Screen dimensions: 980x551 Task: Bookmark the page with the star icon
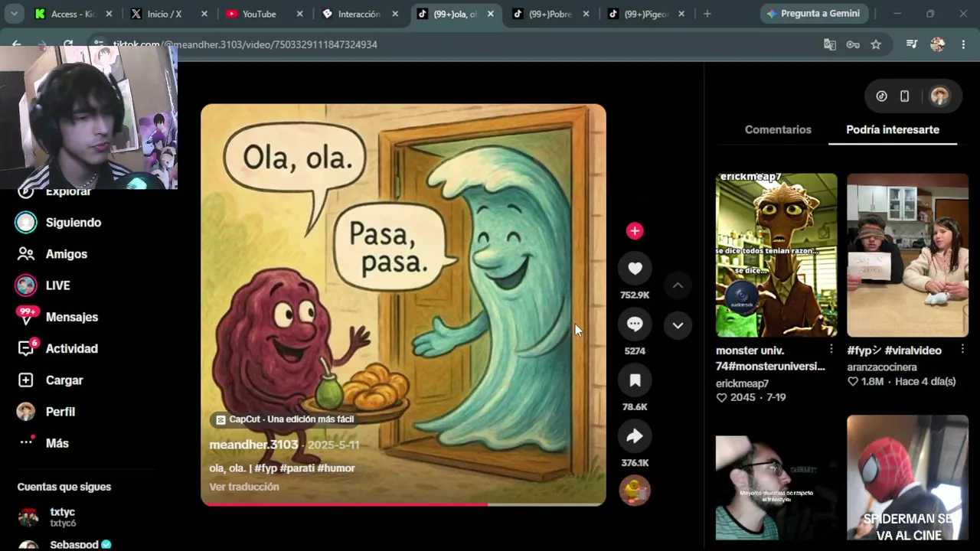click(876, 44)
